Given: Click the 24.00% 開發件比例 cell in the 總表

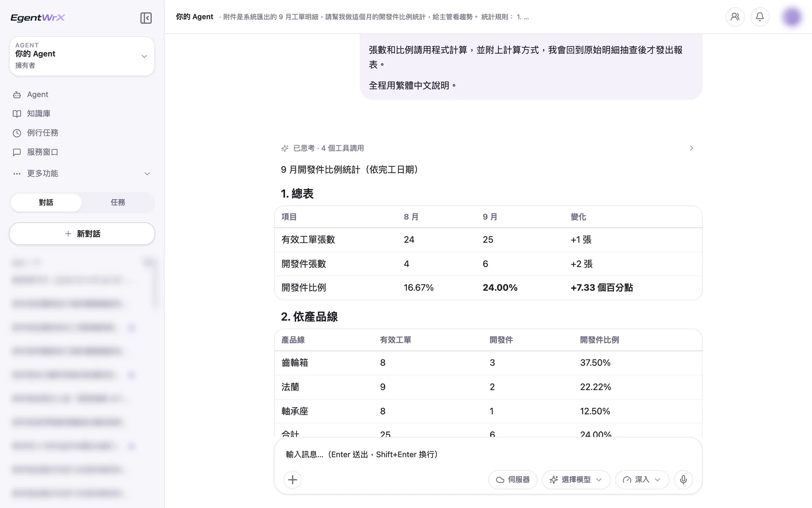Looking at the screenshot, I should 500,288.
